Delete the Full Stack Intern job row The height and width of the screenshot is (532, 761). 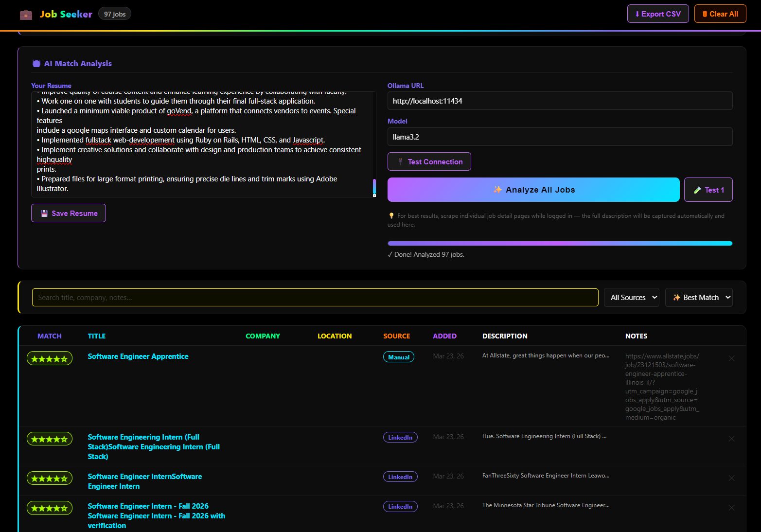pyautogui.click(x=731, y=439)
